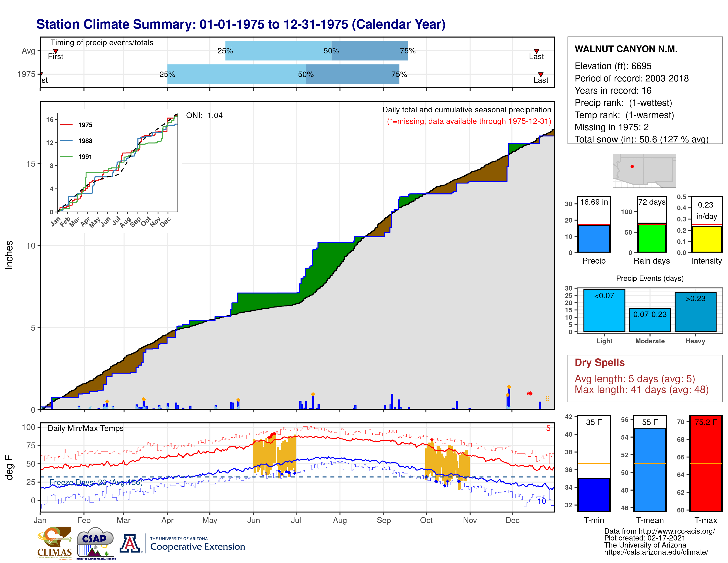Click the yellow Intensity bar
728x563 pixels.
706,239
